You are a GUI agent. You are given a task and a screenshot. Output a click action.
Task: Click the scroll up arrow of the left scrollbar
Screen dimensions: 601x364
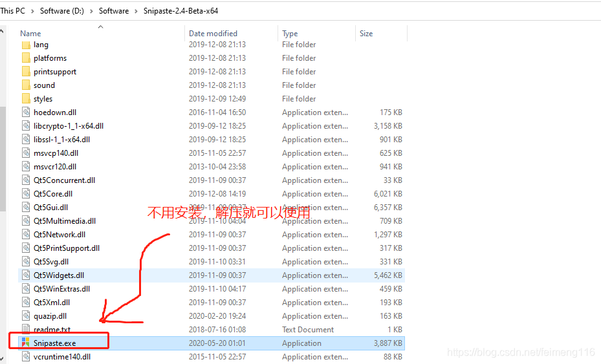point(3,31)
